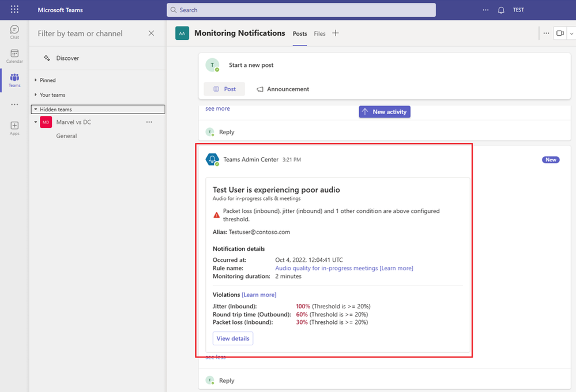Click the Discover entry
The image size is (576, 392).
point(67,58)
